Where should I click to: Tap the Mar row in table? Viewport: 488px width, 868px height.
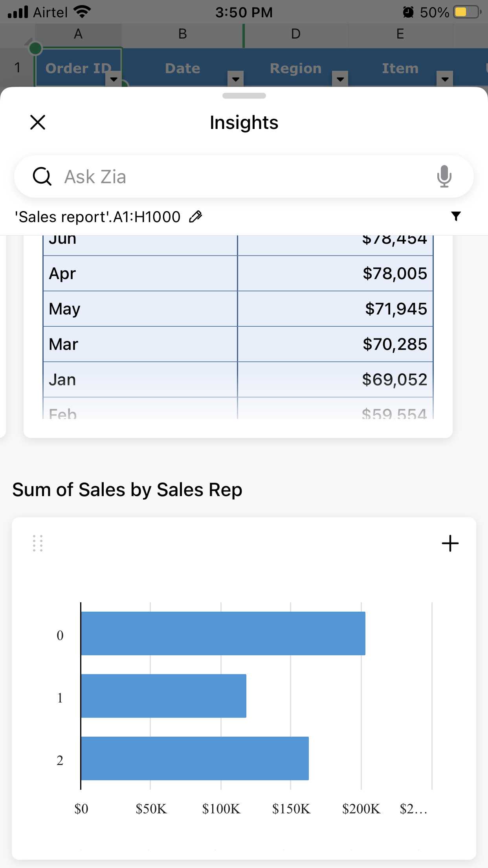point(140,344)
